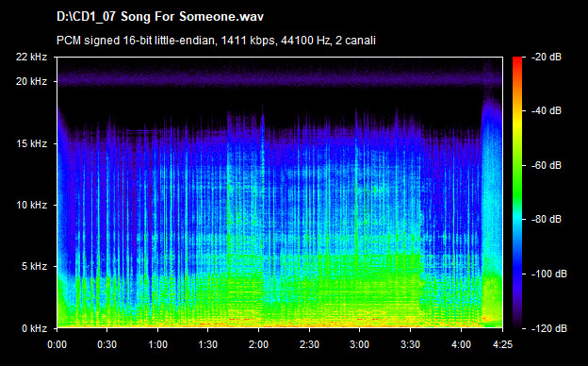Screen dimensions: 588x366
Task: Click the 10 kHz frequency axis label
Action: click(x=31, y=205)
